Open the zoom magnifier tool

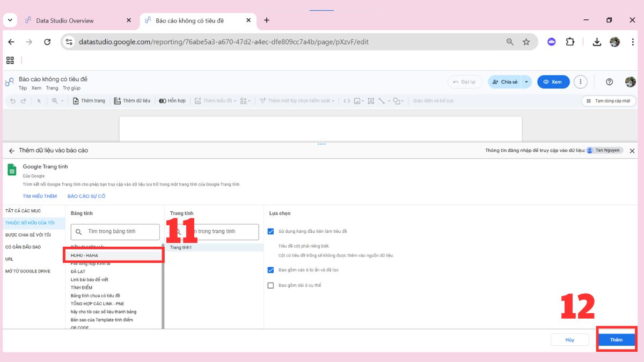click(x=57, y=101)
